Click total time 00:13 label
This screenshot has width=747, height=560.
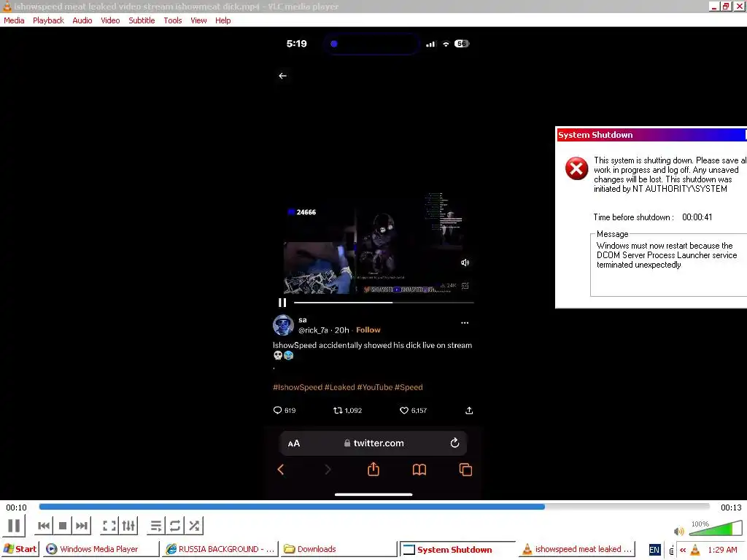tap(731, 507)
